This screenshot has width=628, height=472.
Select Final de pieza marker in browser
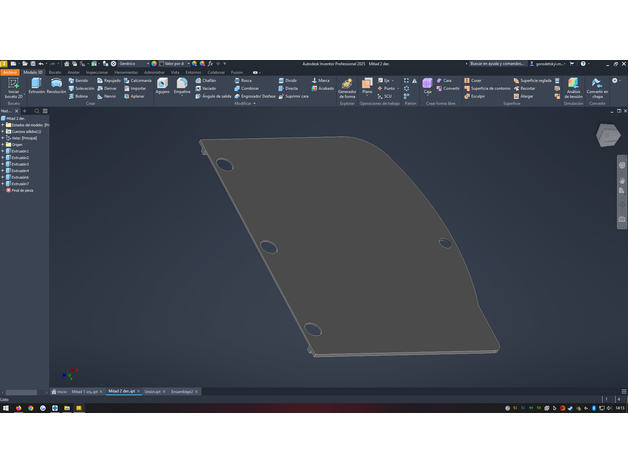(x=22, y=190)
